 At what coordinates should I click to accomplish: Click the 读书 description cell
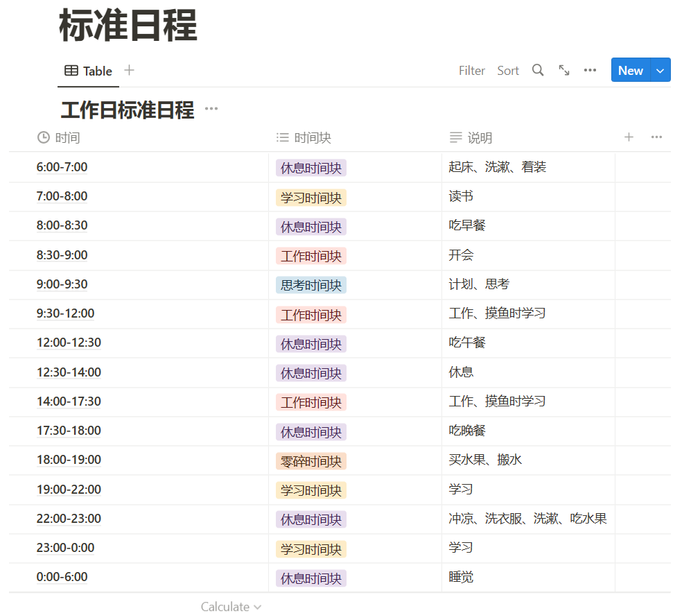(528, 196)
